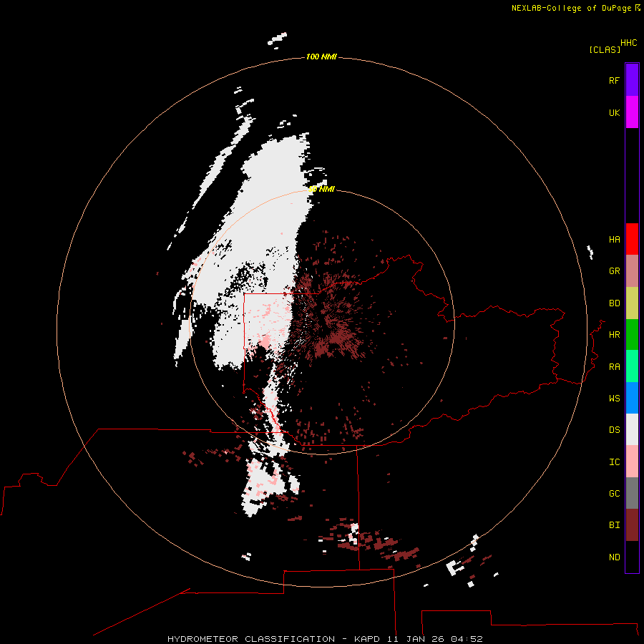
Task: Click the "50 NMI" range ring label
Action: click(x=321, y=189)
